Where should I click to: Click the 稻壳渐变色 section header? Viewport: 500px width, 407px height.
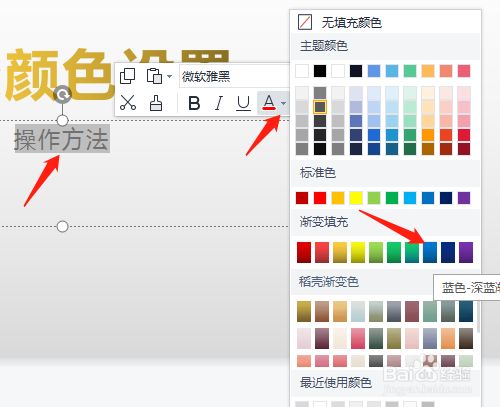pos(329,282)
